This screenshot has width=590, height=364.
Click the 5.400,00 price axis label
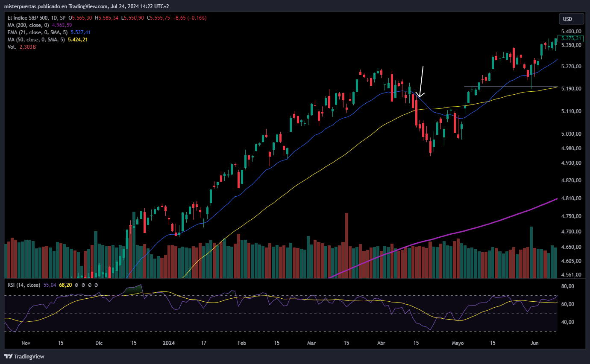[x=572, y=32]
